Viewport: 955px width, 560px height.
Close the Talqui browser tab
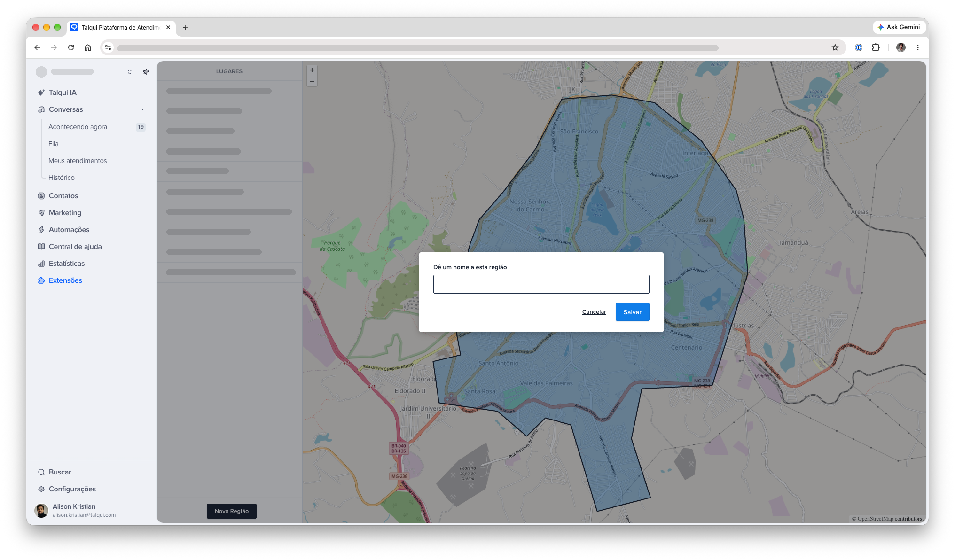point(168,27)
